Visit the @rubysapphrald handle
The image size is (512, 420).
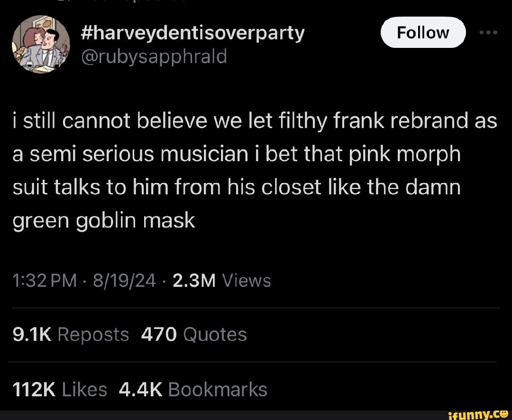pyautogui.click(x=154, y=56)
